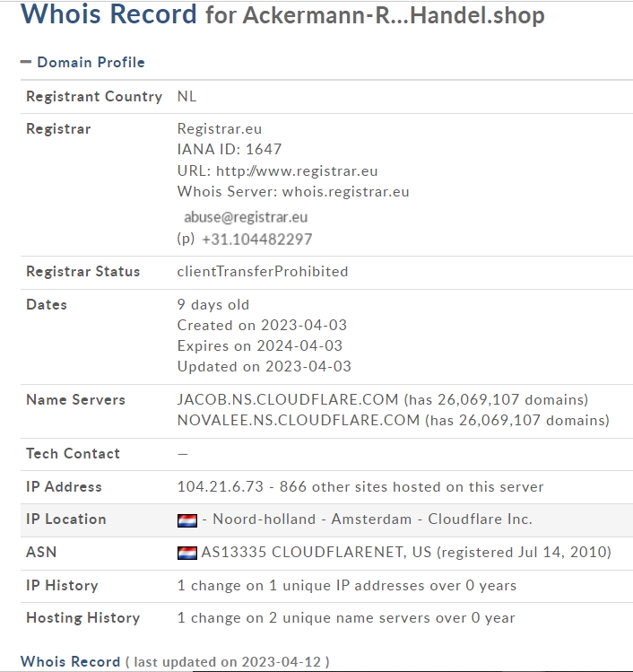Click the AS13335 CLOUDFLARENET ASN entry

pos(316,552)
